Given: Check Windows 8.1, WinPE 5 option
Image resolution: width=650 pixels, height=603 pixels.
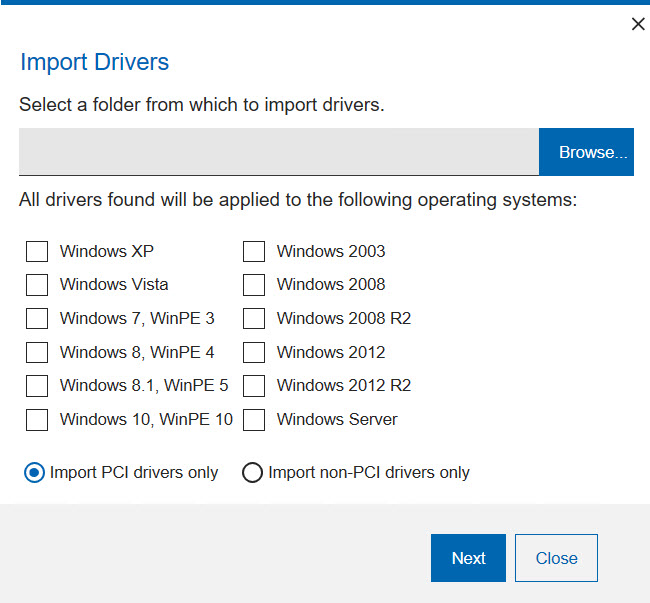Looking at the screenshot, I should (37, 386).
